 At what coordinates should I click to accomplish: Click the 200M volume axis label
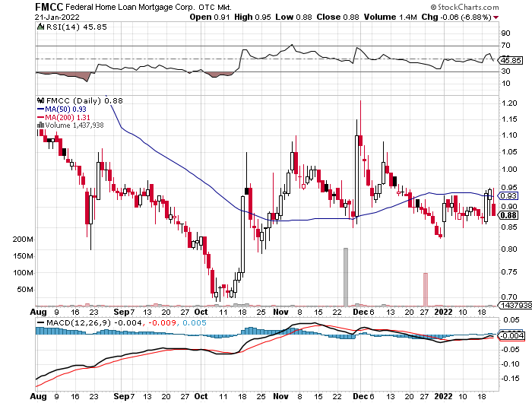click(x=23, y=240)
